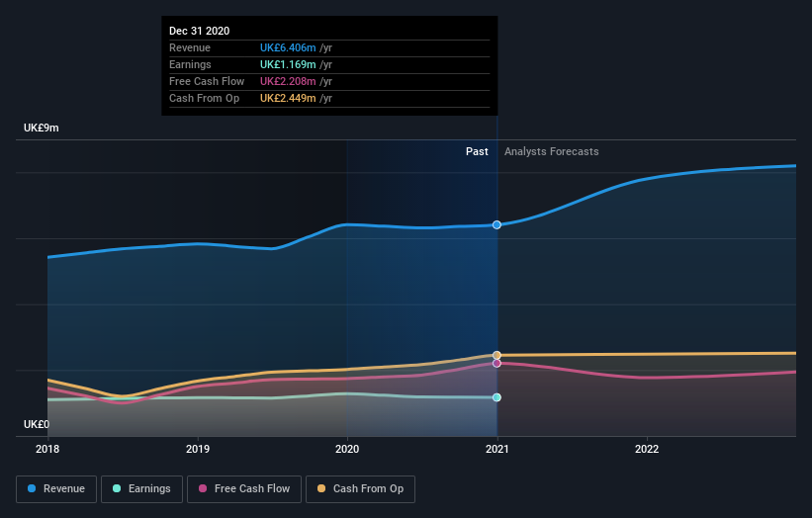Click the Earnings row label in tooltip
The height and width of the screenshot is (518, 812).
[x=190, y=64]
